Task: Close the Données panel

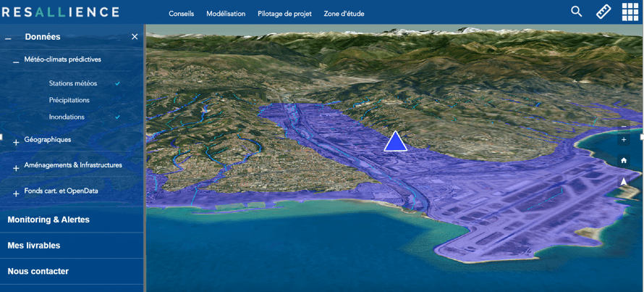Action: tap(135, 37)
